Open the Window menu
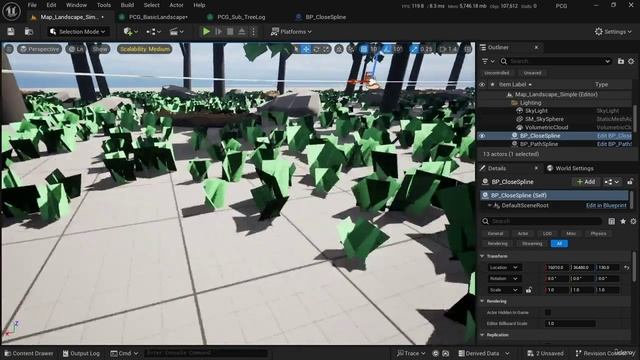The height and width of the screenshot is (360, 640). 76,5
